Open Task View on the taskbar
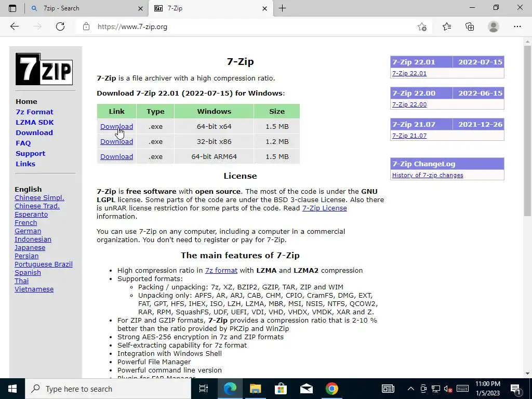The height and width of the screenshot is (399, 532). (204, 389)
